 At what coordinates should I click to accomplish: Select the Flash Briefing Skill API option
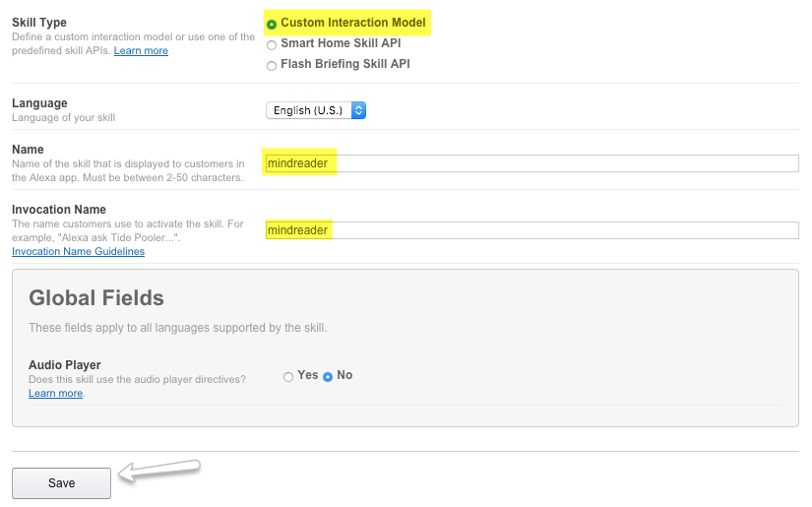coord(272,65)
